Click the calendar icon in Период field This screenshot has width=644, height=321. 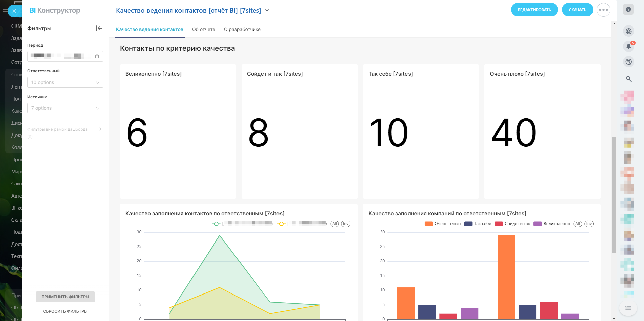(x=97, y=56)
